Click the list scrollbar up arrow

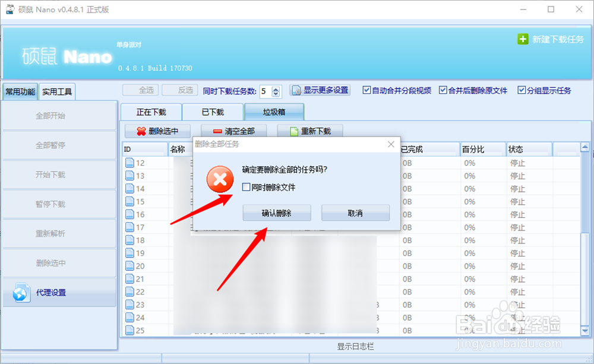pyautogui.click(x=585, y=147)
